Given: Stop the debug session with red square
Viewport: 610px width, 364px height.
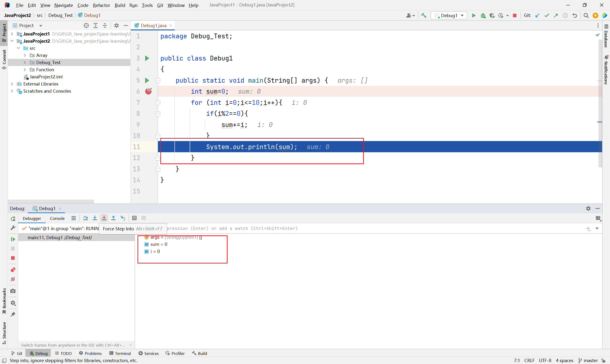Looking at the screenshot, I should [13, 258].
